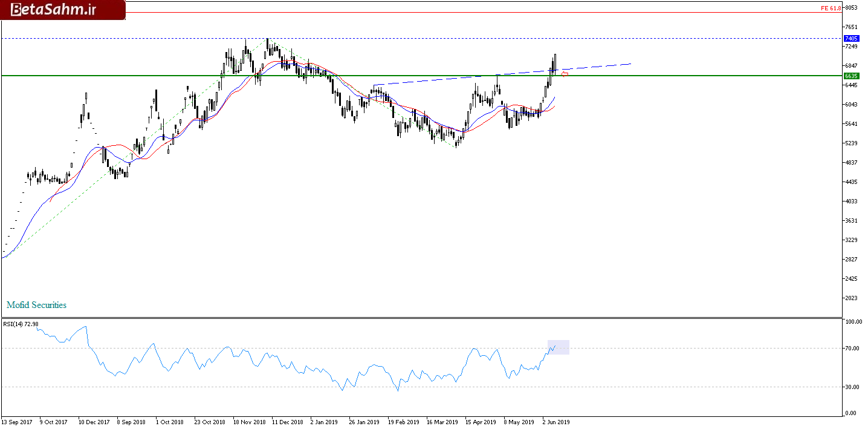This screenshot has height=429, width=868.
Task: Click the 8053 price axis label
Action: (852, 8)
